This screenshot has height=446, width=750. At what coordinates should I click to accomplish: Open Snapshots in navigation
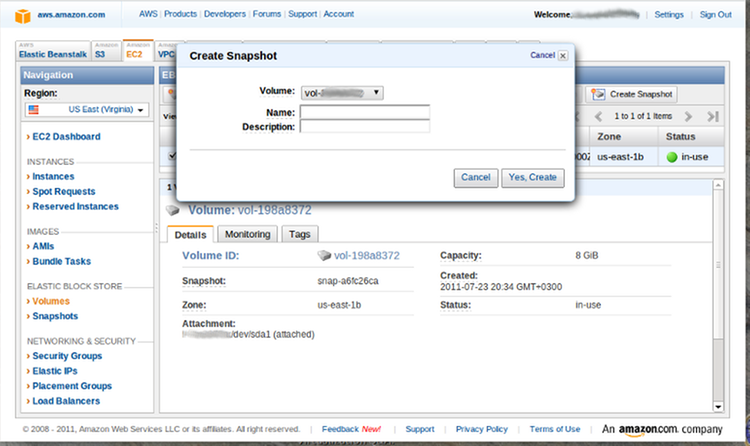[55, 316]
